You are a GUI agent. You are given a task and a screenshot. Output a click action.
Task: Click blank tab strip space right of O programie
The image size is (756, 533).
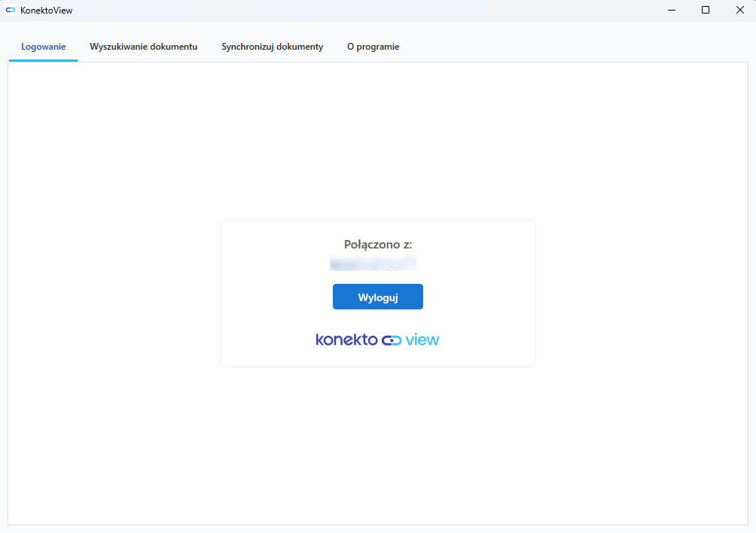(x=572, y=47)
